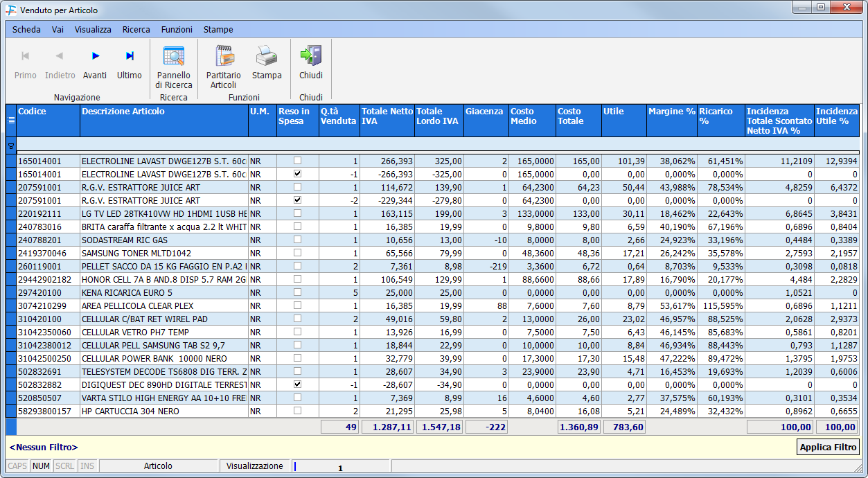Sort by Descrizione Articolo column header

pyautogui.click(x=164, y=121)
